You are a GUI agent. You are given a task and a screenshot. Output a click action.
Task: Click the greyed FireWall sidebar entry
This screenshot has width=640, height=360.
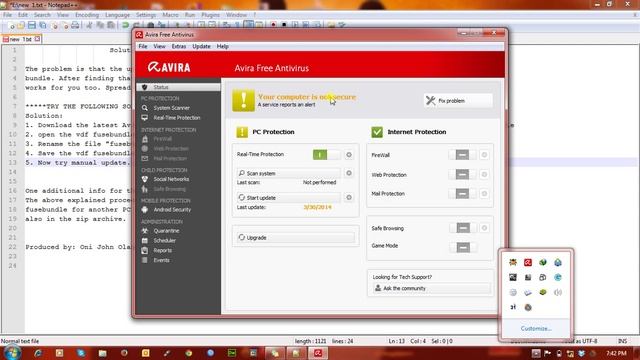point(162,139)
